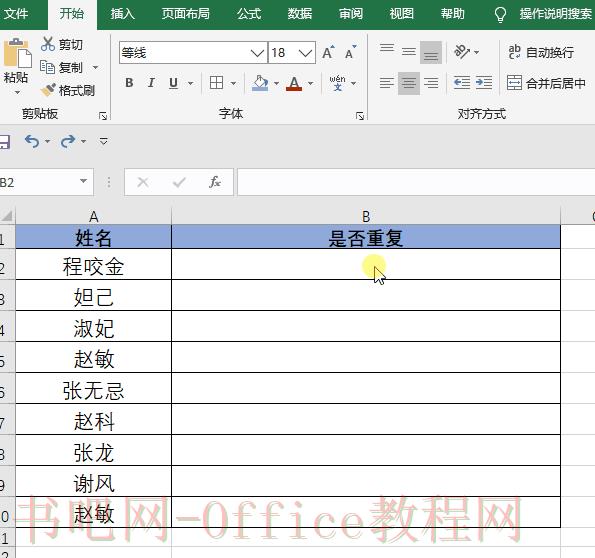The image size is (595, 558).
Task: Open the font size 18 dropdown
Action: pyautogui.click(x=305, y=53)
